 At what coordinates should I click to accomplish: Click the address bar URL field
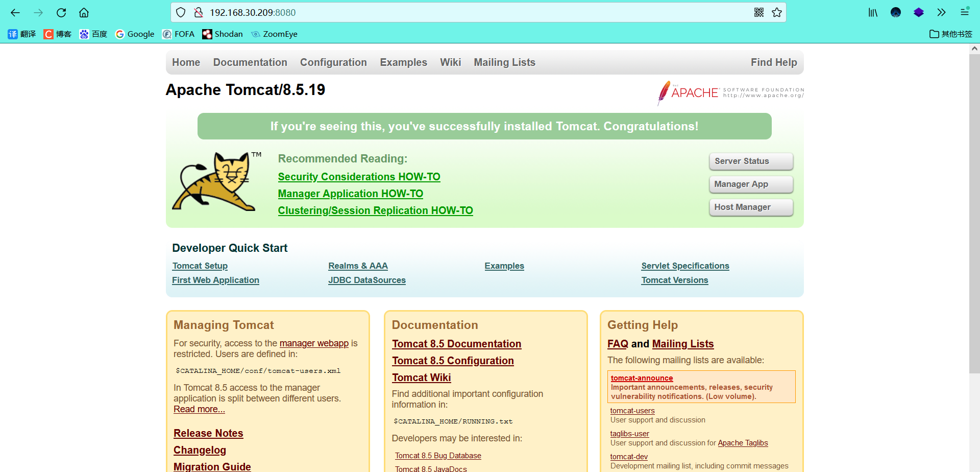477,12
